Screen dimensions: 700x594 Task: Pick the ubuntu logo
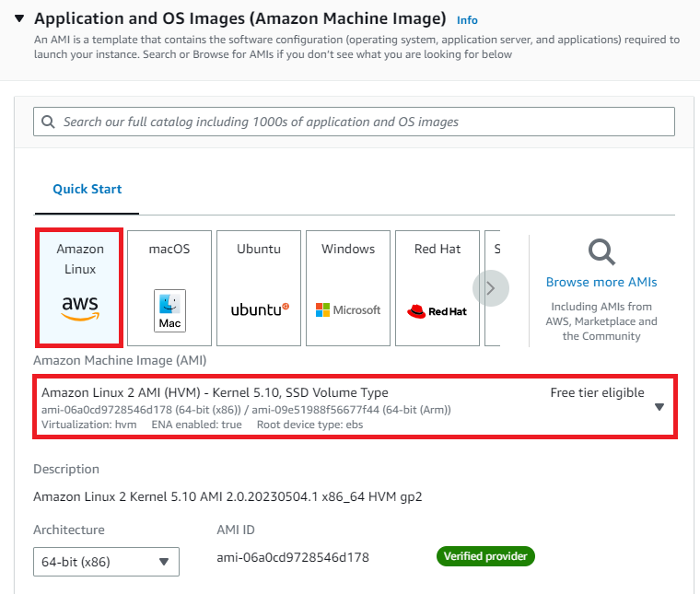(260, 309)
